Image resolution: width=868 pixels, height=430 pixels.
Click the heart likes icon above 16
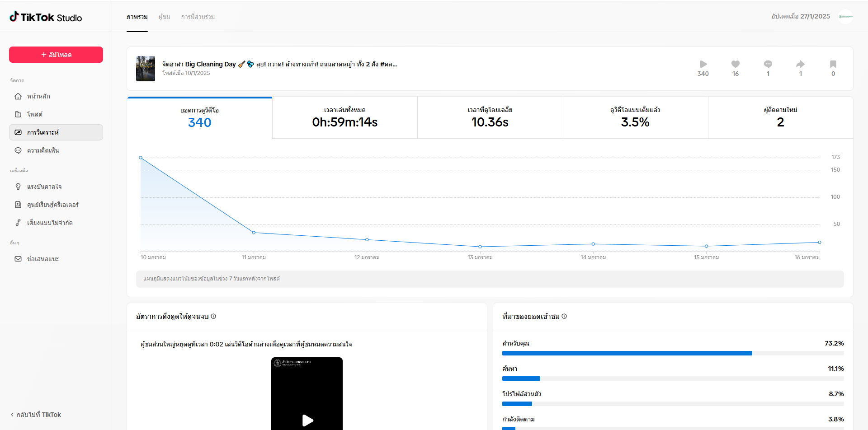coord(736,64)
